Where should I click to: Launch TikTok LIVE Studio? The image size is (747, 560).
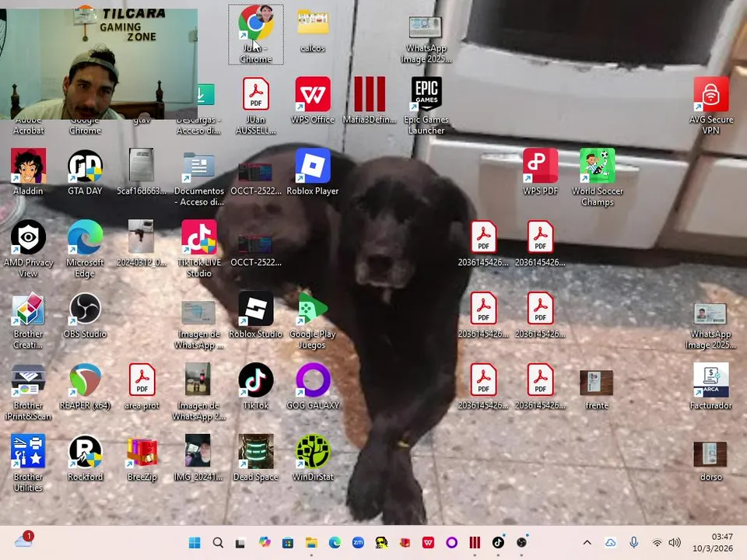click(198, 248)
